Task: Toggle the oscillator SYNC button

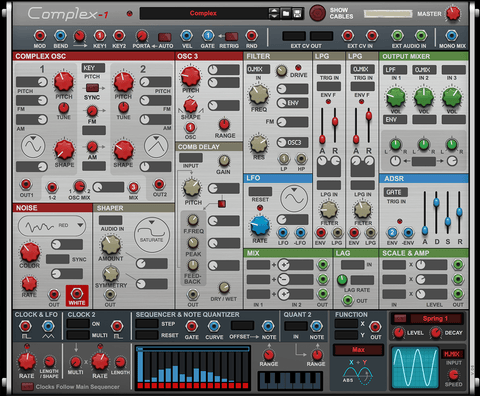Action: pos(92,88)
